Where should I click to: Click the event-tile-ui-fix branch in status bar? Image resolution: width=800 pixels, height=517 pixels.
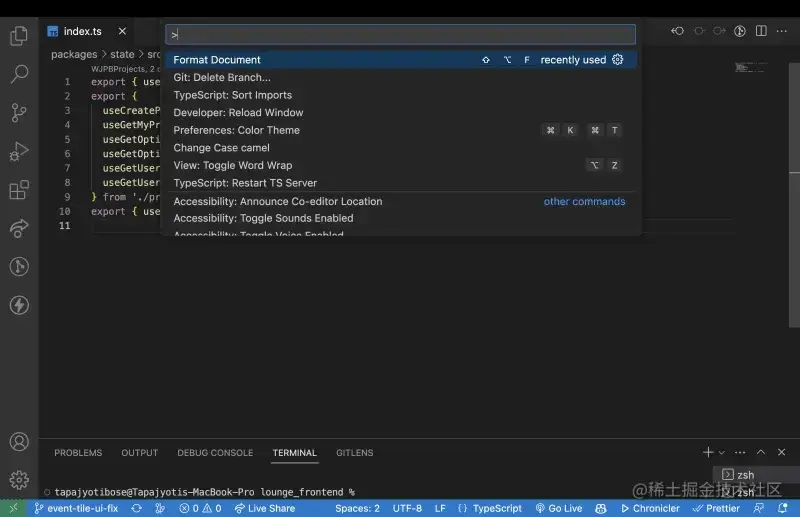point(76,508)
